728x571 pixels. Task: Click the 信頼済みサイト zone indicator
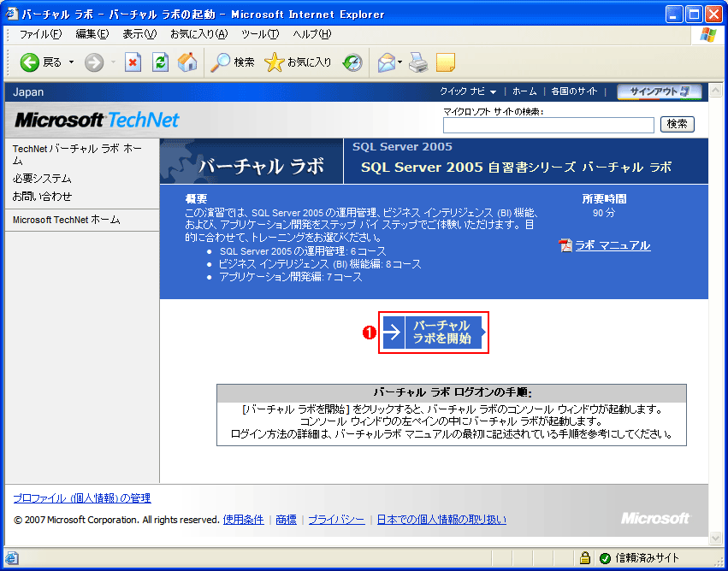pos(640,557)
